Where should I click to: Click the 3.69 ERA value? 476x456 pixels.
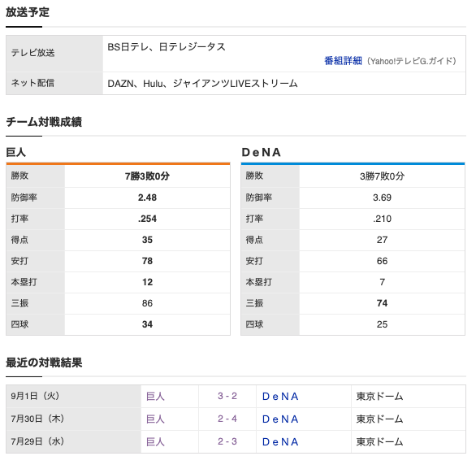coord(382,198)
